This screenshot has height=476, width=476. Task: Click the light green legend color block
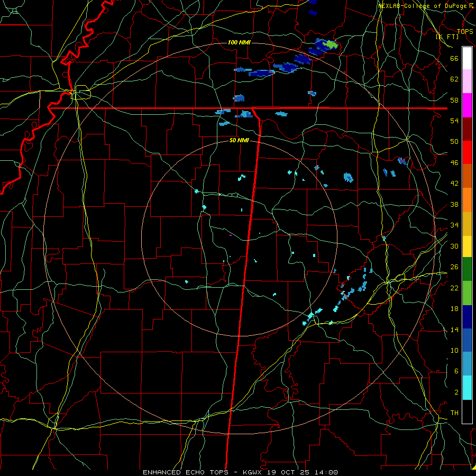pos(467,292)
